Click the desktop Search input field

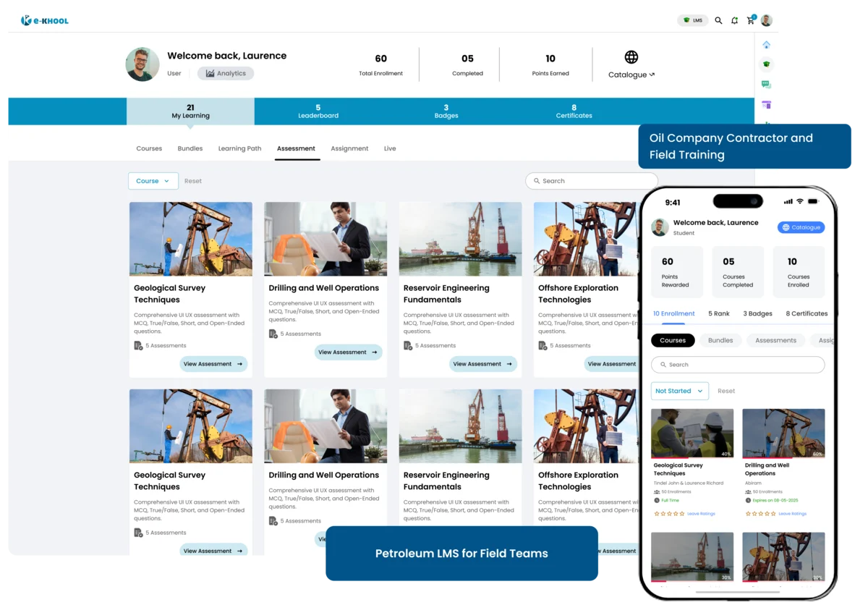(x=592, y=181)
